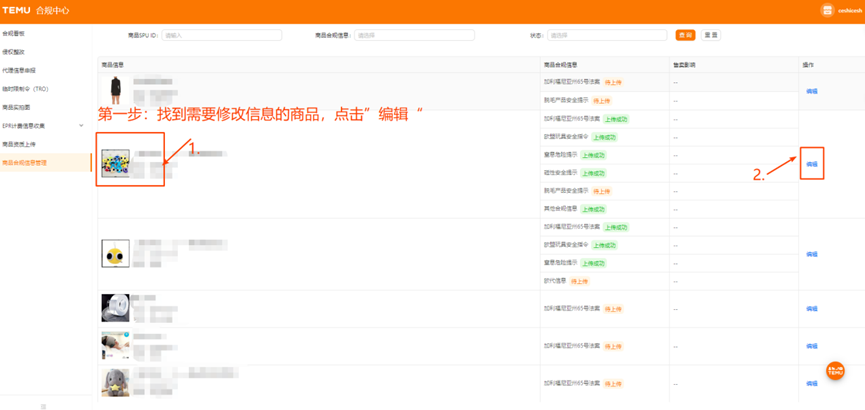Click 编辑 for the black dress product
The image size is (865, 410).
click(x=812, y=91)
